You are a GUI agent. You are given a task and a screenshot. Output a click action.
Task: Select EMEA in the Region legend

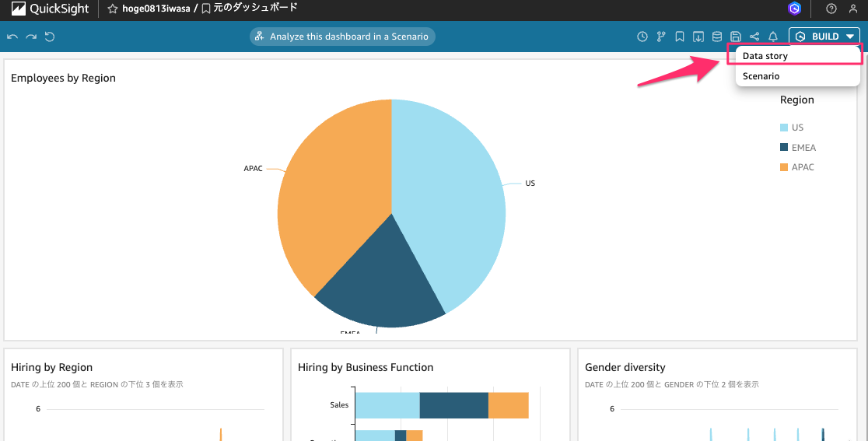click(x=798, y=147)
